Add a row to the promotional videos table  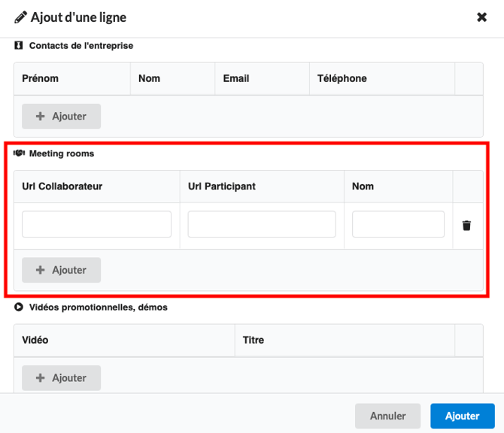click(61, 378)
